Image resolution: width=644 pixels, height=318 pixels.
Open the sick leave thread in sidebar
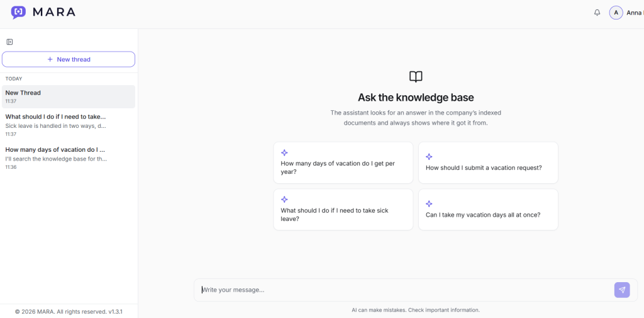tap(69, 125)
